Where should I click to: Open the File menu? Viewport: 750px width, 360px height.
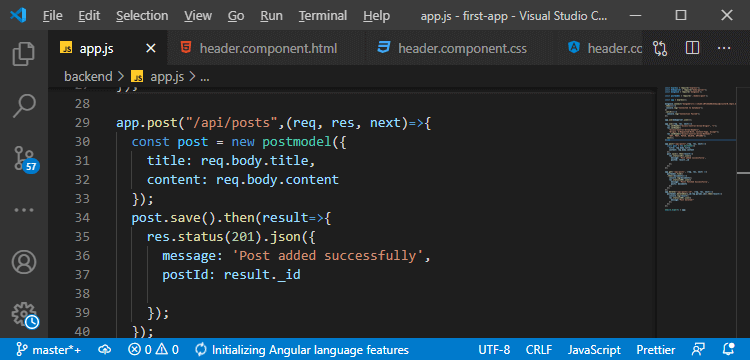53,16
